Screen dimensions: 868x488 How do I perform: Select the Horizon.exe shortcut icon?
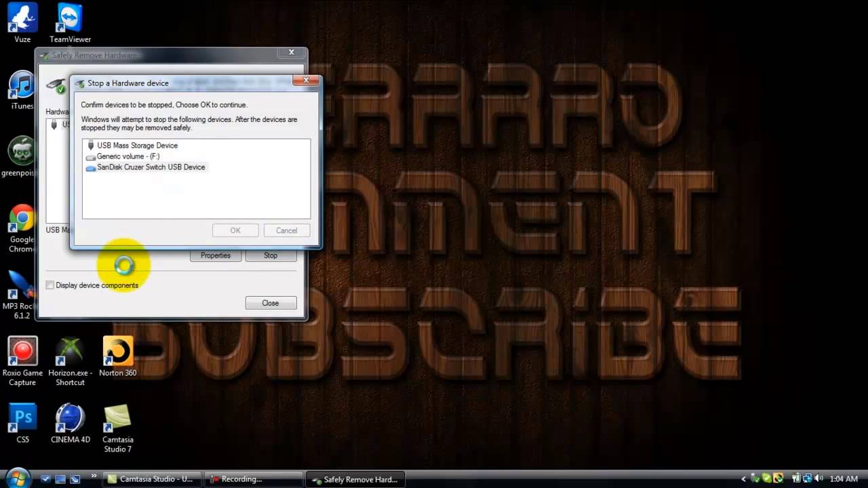pyautogui.click(x=70, y=361)
